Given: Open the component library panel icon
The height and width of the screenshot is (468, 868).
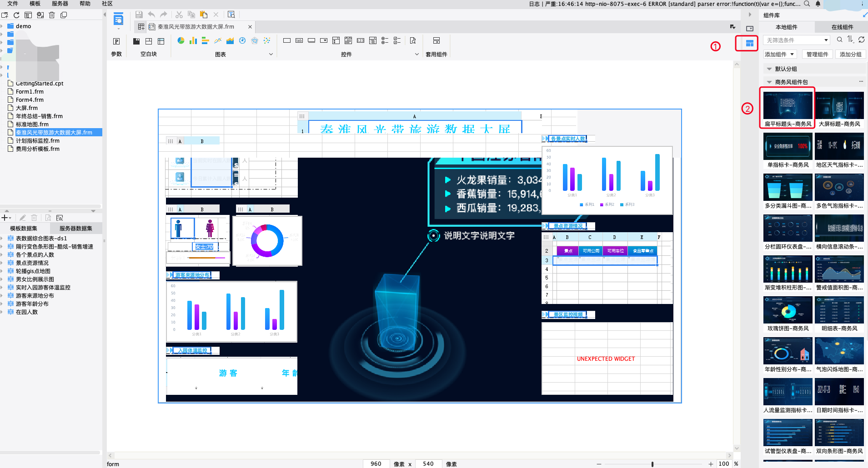Looking at the screenshot, I should pos(750,44).
